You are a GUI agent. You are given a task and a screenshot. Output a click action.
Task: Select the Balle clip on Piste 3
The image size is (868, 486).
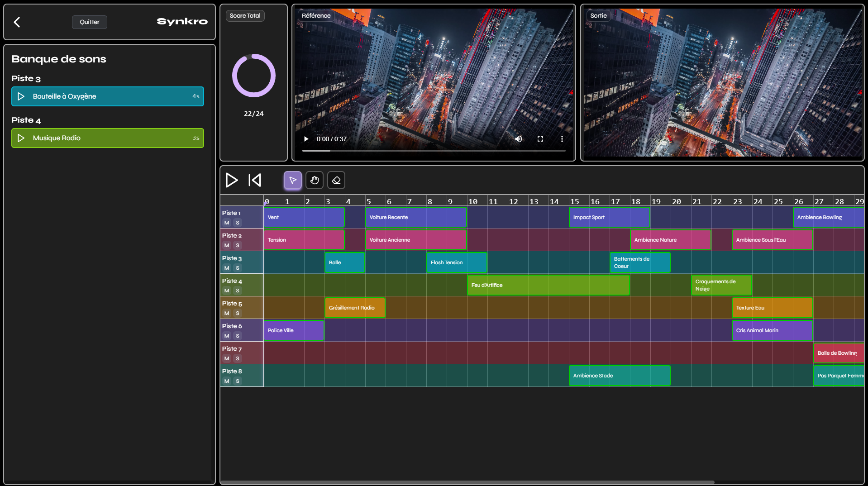pos(345,262)
